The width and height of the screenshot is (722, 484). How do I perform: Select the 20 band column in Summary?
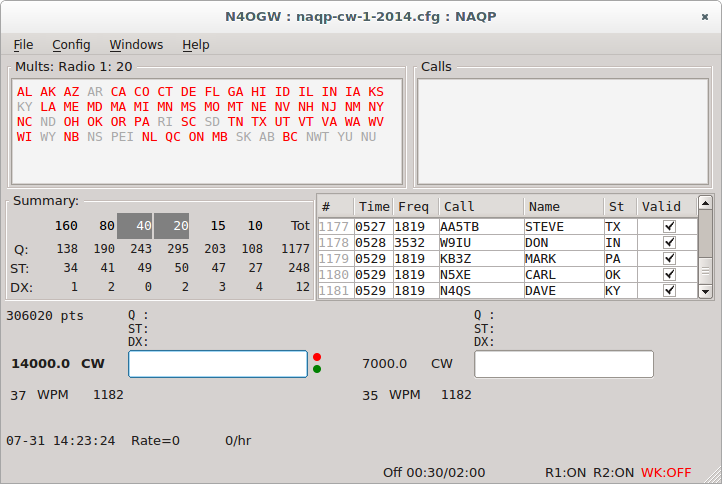pyautogui.click(x=171, y=226)
